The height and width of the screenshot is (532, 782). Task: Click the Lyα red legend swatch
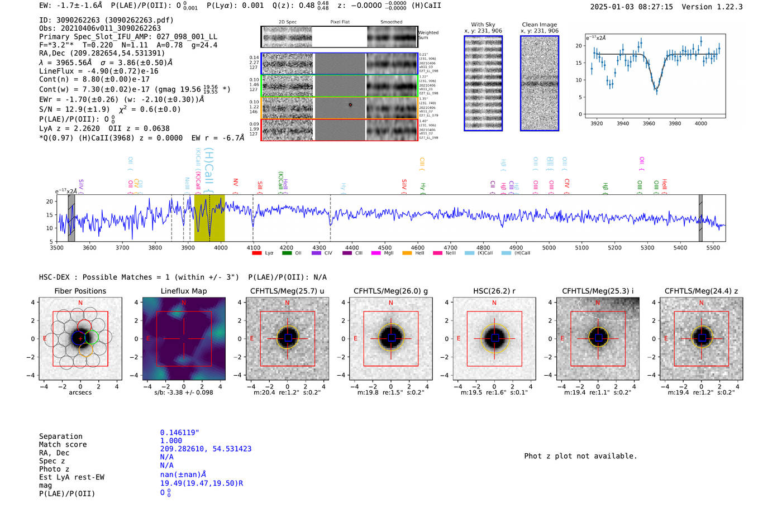257,253
